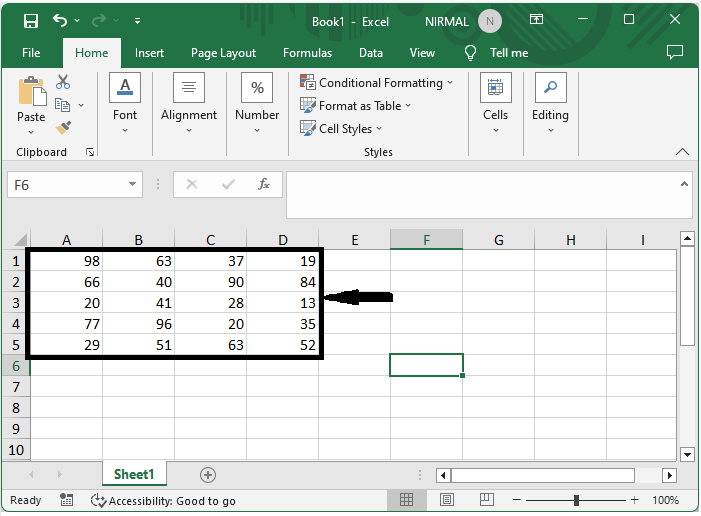Select row 8 header
701x516 pixels.
tap(16, 408)
